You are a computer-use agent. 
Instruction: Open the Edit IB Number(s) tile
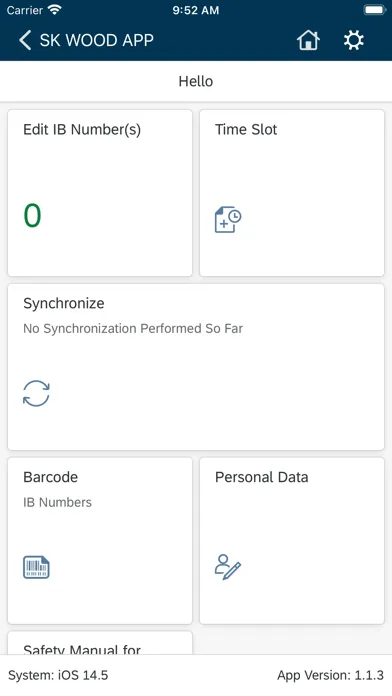coord(100,193)
